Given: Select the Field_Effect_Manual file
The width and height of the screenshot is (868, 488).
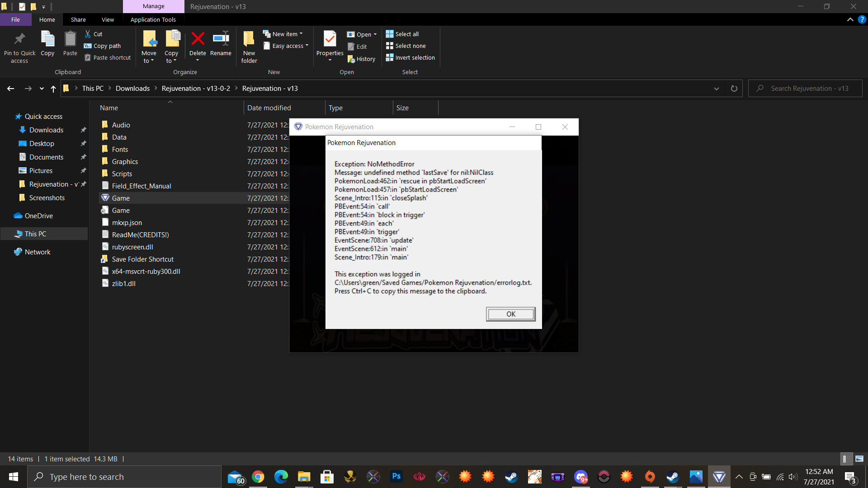Looking at the screenshot, I should (141, 186).
